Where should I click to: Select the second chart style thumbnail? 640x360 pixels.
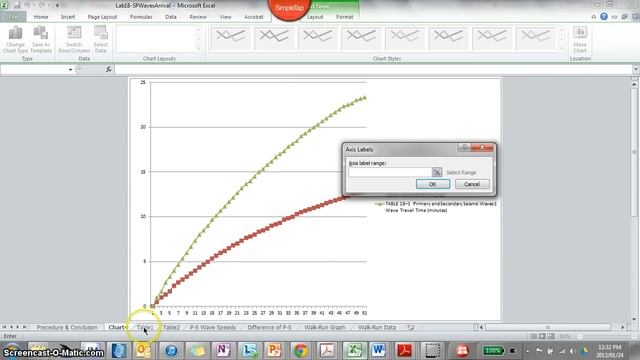click(274, 38)
